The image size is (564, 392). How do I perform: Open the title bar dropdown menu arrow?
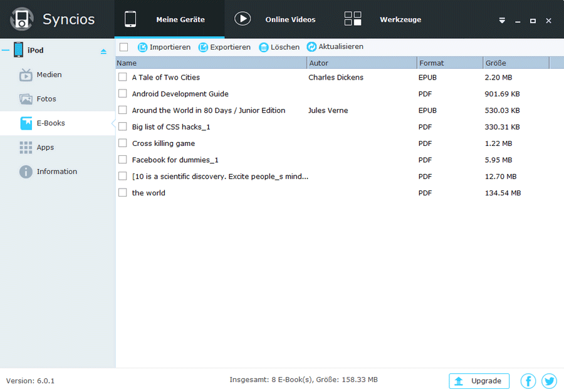coord(502,21)
